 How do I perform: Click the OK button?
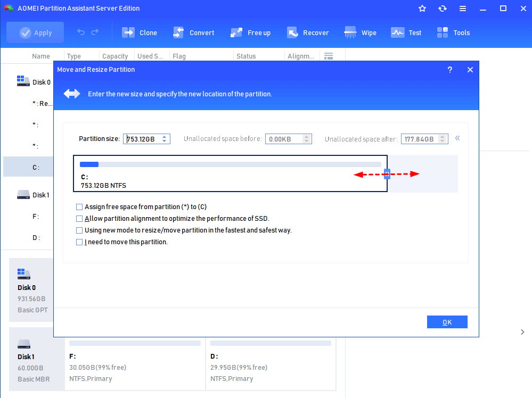447,322
